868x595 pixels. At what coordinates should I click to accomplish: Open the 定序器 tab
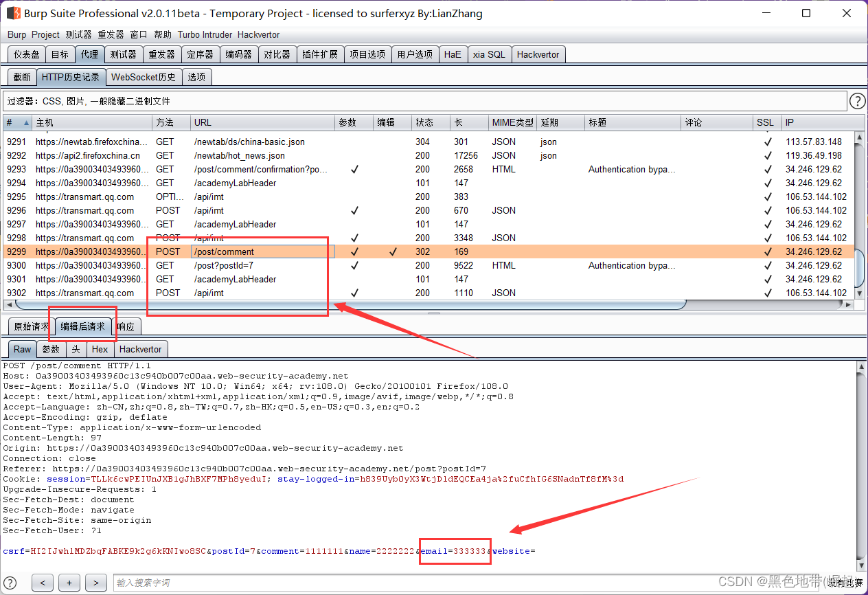click(201, 54)
